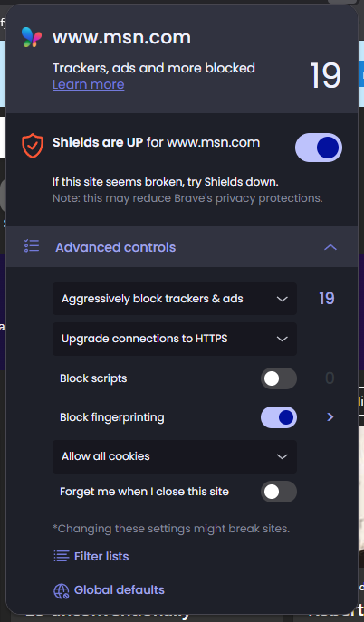This screenshot has width=364, height=622.
Task: Collapse Advanced controls with the chevron
Action: tap(330, 247)
